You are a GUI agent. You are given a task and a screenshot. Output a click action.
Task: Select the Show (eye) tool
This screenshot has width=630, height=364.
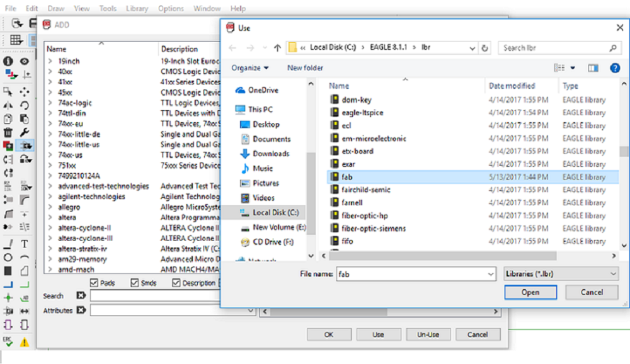click(25, 61)
